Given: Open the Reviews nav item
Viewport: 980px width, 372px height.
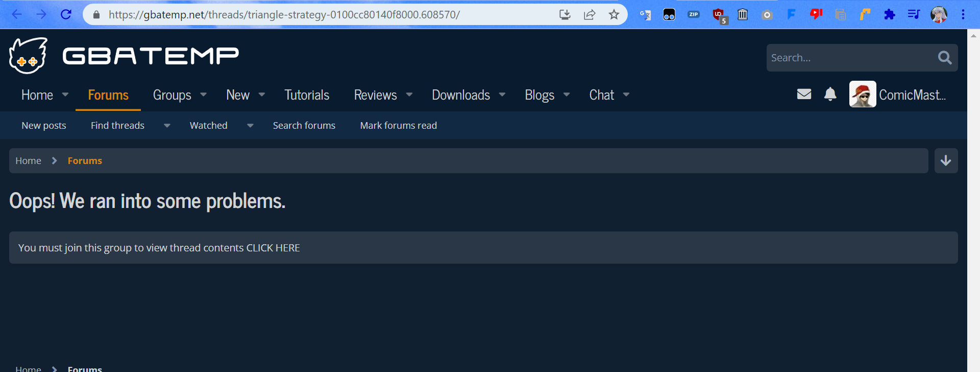Looking at the screenshot, I should 376,95.
